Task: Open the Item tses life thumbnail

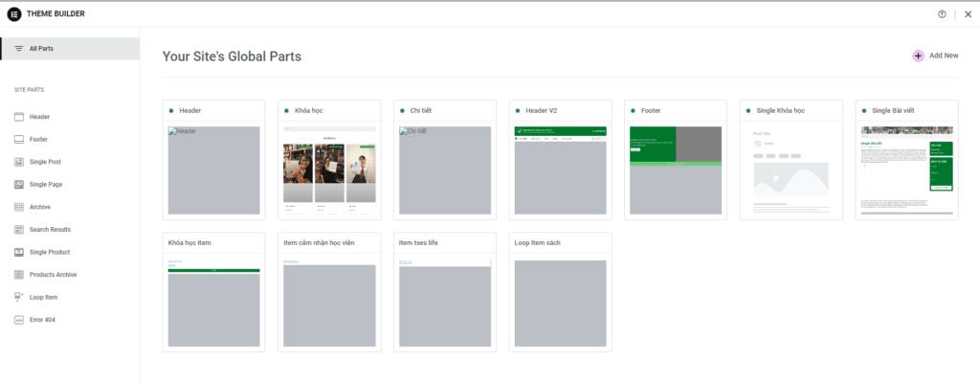Action: coord(445,303)
